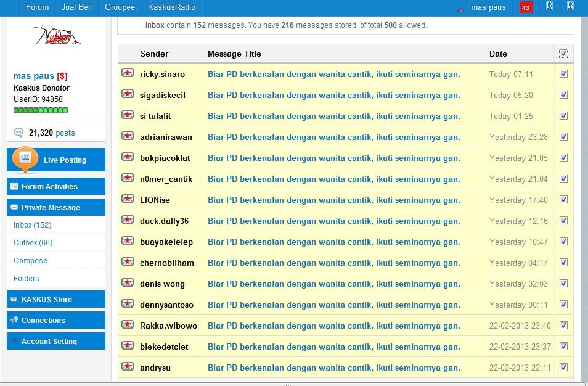Uncheck the sigadiskecil message checkbox
The height and width of the screenshot is (386, 588).
click(x=563, y=95)
